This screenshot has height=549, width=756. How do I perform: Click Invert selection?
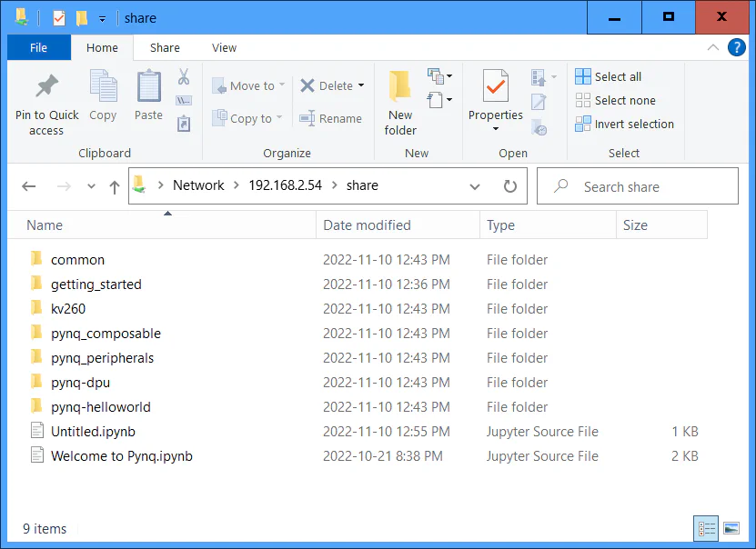(624, 124)
